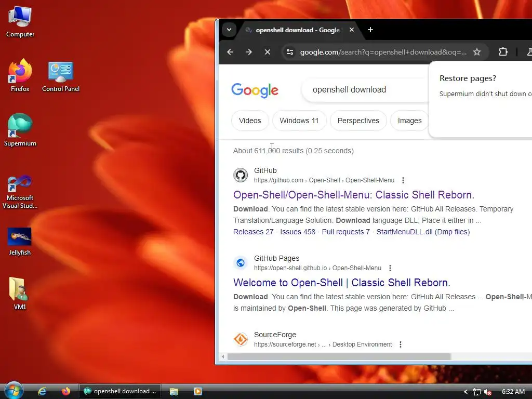Bookmark this page with the star icon
The image size is (532, 399).
click(x=477, y=52)
